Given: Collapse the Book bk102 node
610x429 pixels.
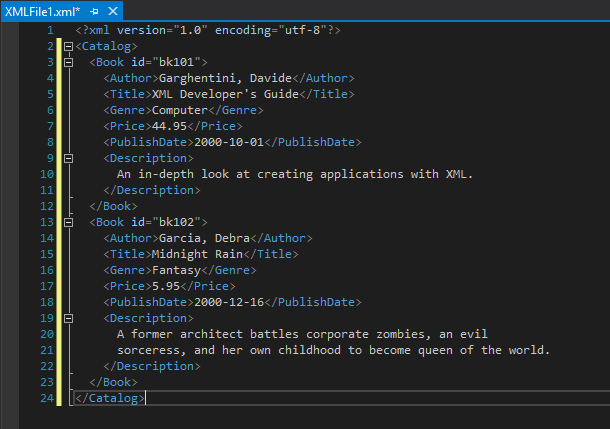Looking at the screenshot, I should pos(68,222).
